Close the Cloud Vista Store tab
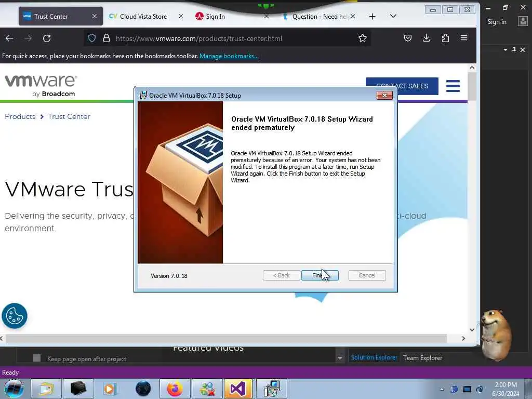 tap(181, 16)
